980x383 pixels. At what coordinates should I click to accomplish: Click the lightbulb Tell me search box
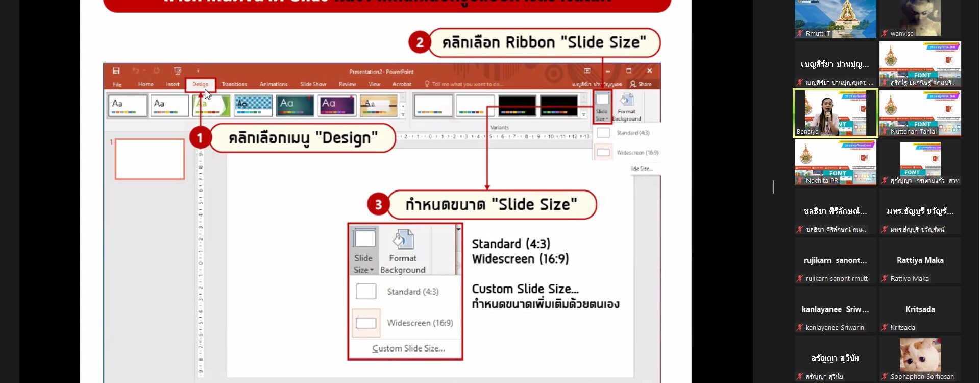click(463, 84)
